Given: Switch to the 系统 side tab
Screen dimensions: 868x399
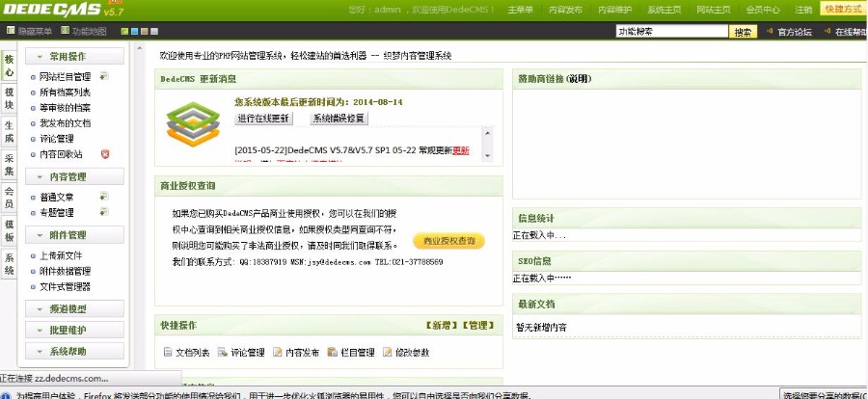Looking at the screenshot, I should (10, 264).
